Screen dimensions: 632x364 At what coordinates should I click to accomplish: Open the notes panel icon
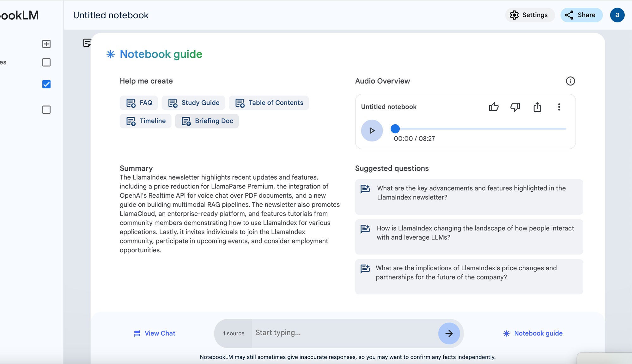[87, 43]
